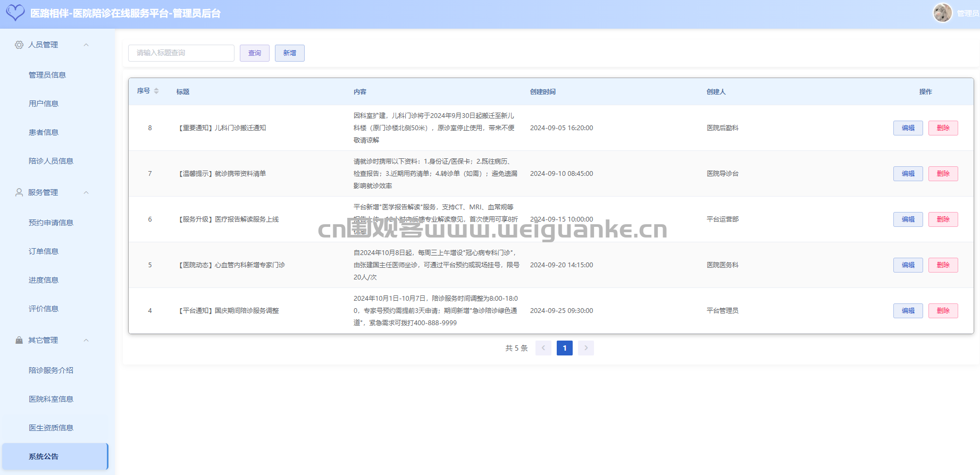
Task: Collapse the 人员管理 menu chevron
Action: (x=86, y=45)
